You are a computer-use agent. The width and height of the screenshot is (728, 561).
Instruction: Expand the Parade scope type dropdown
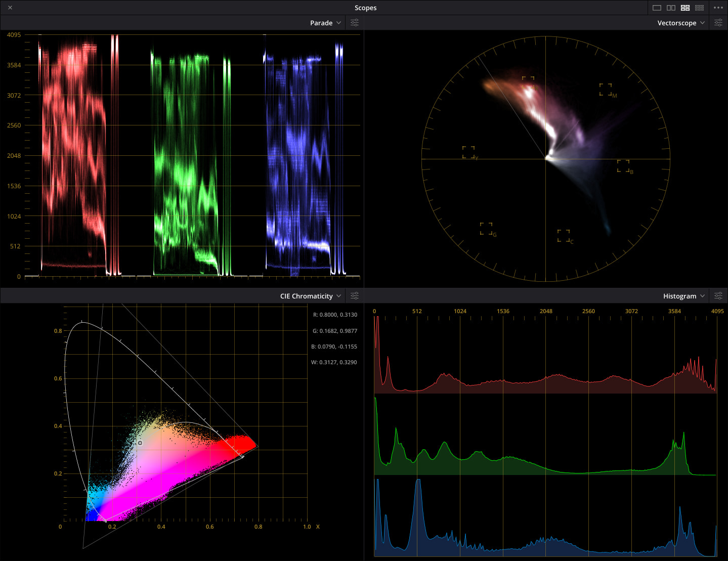point(325,23)
